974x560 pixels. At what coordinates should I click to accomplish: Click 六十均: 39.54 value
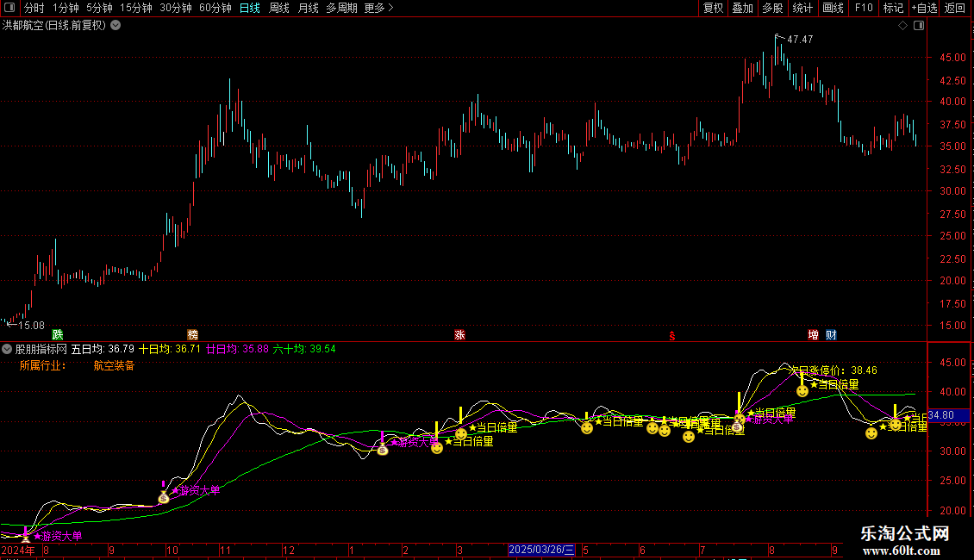click(304, 349)
